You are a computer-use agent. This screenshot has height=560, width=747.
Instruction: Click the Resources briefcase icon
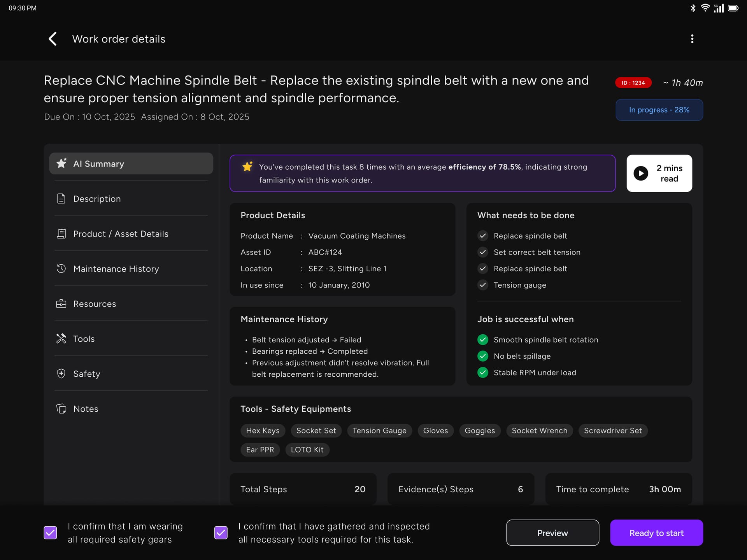61,304
